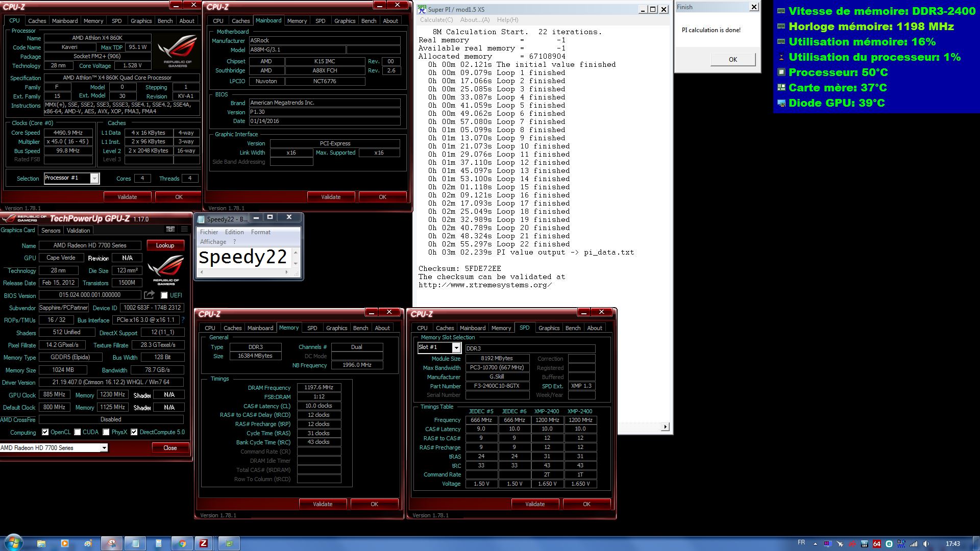
Task: Open the Calculate(C) menu in Super PI
Action: pos(436,20)
